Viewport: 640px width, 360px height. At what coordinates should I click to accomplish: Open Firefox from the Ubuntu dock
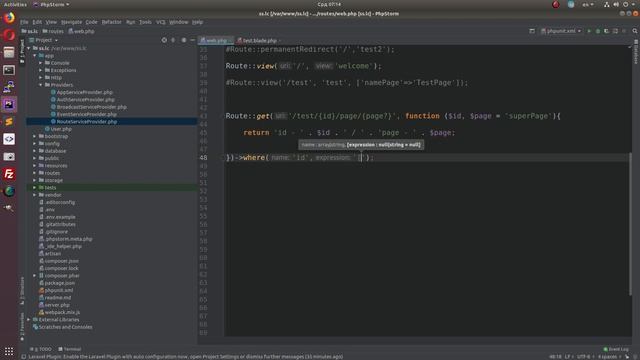pyautogui.click(x=9, y=18)
